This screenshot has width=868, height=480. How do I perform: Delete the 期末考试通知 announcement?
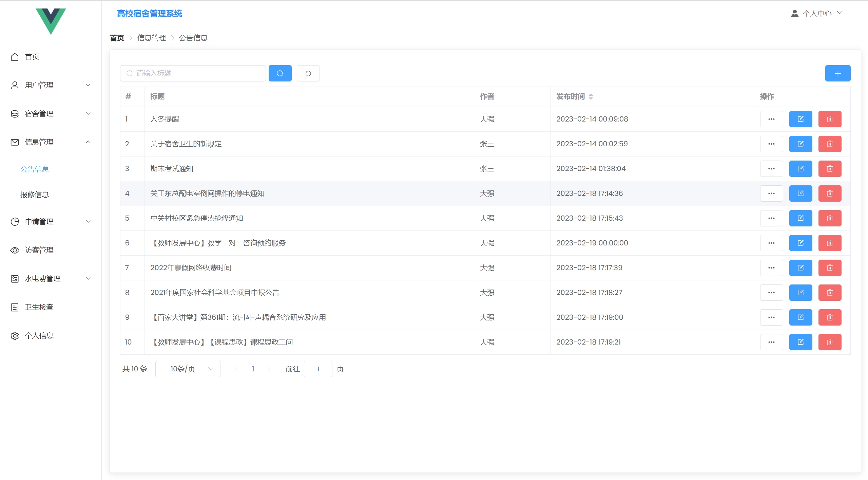[830, 169]
